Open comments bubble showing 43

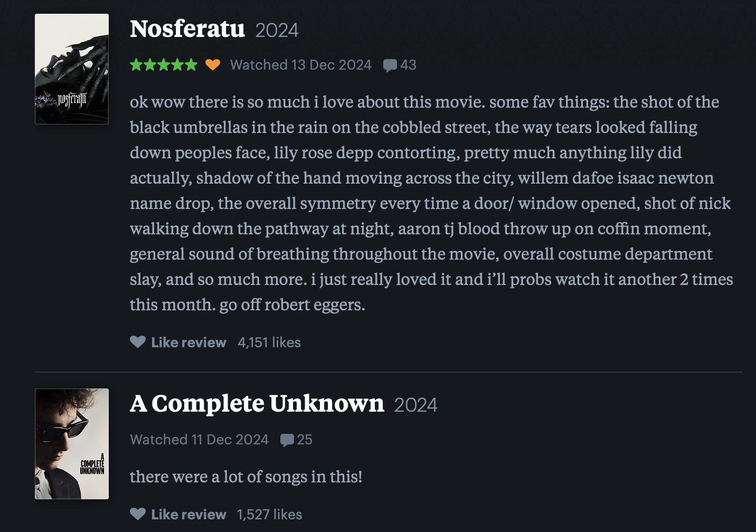point(400,65)
